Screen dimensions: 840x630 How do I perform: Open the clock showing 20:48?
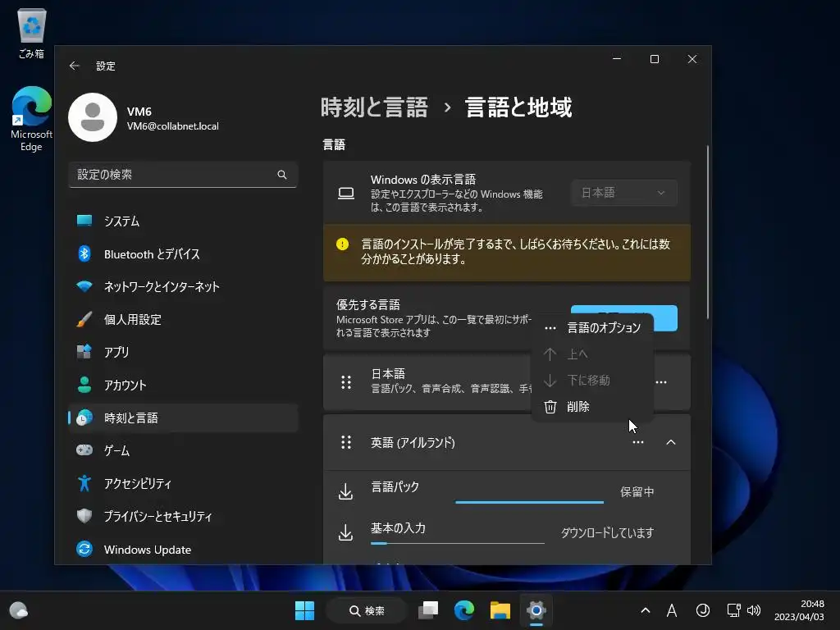coord(799,610)
